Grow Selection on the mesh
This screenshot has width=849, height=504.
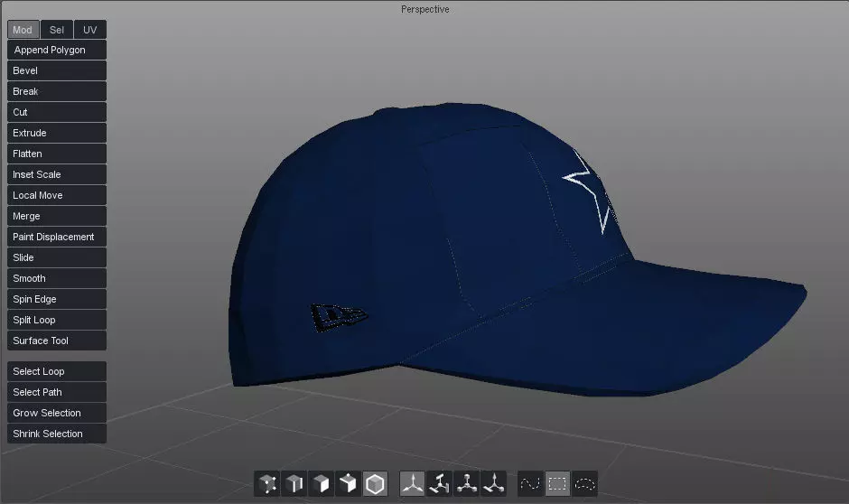[57, 413]
